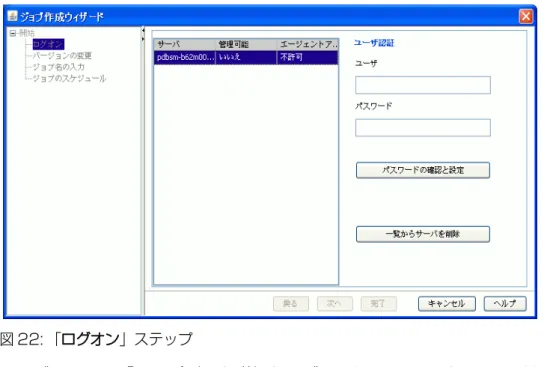Select server row pdbsm-b62m00...

coord(246,57)
